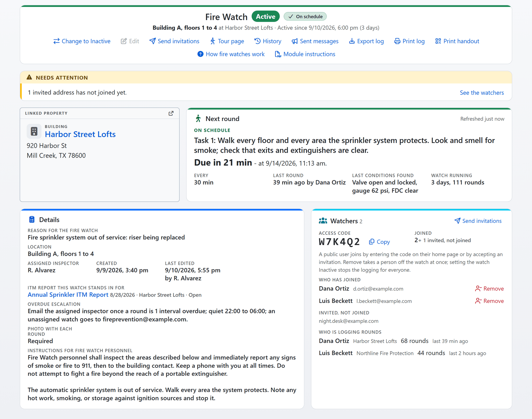Screen dimensions: 532x419
Task: Export the fire watch log
Action: click(366, 41)
